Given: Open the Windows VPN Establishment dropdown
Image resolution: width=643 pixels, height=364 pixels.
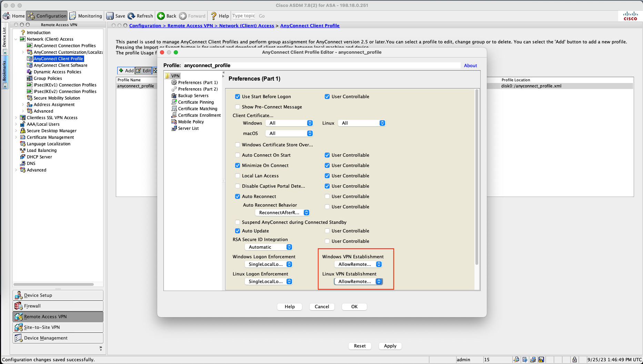Looking at the screenshot, I should pos(358,264).
